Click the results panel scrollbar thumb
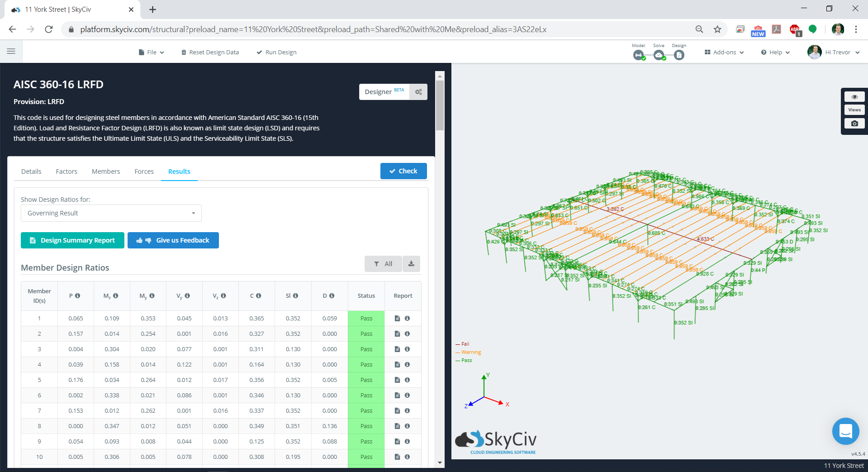The height and width of the screenshot is (472, 868). tap(440, 105)
